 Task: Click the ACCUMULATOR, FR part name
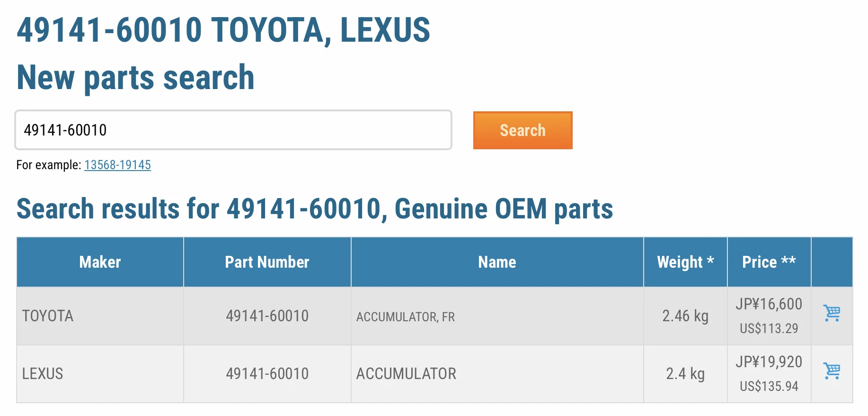click(x=406, y=317)
